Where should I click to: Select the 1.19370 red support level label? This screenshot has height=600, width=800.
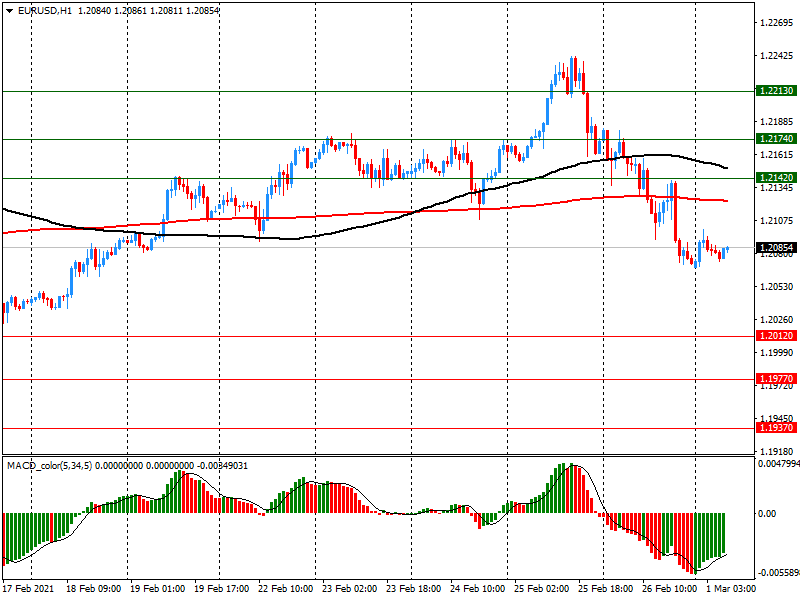pos(777,428)
